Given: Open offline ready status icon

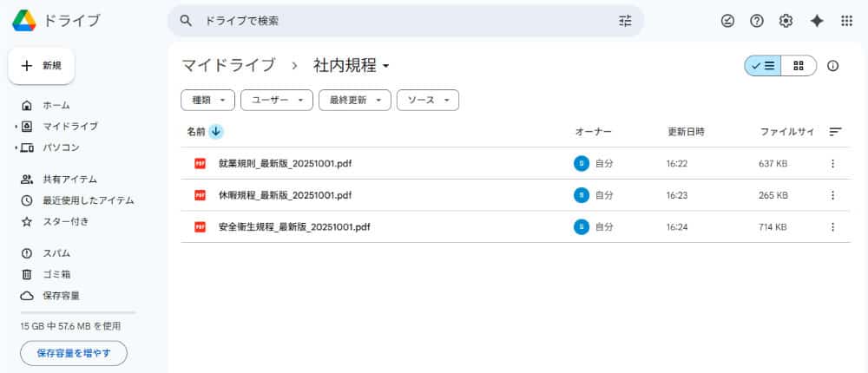Looking at the screenshot, I should (727, 21).
